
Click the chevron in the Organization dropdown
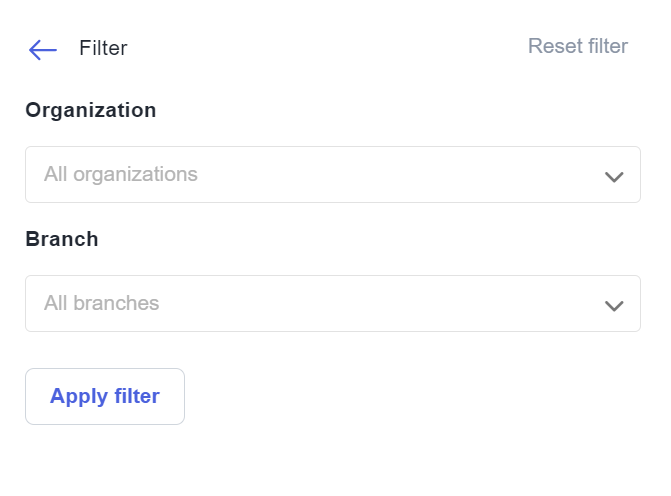click(x=614, y=177)
